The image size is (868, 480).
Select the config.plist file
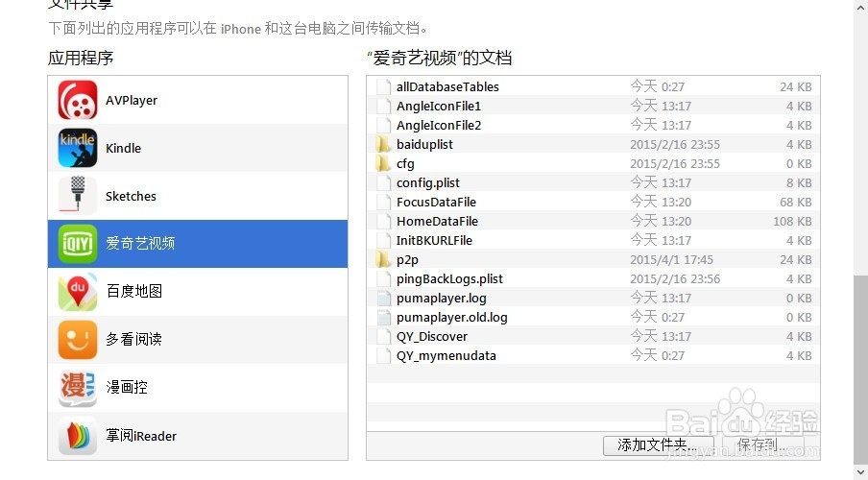[x=592, y=182]
